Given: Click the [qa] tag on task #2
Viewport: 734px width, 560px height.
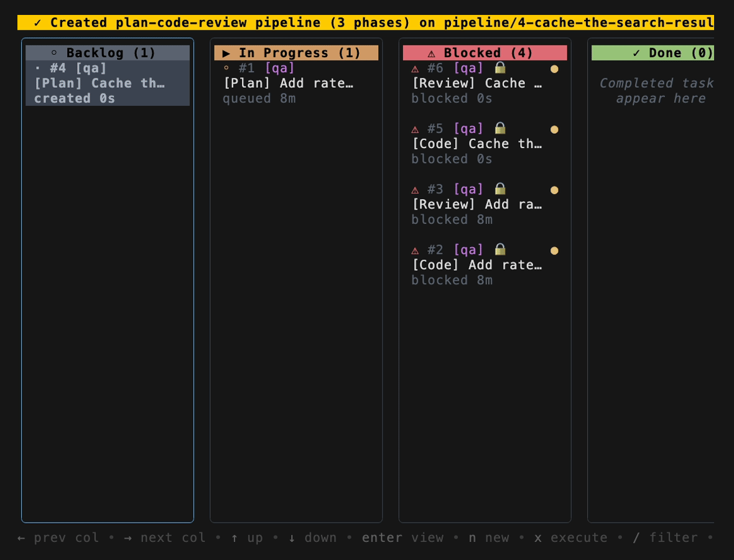Looking at the screenshot, I should (x=468, y=250).
